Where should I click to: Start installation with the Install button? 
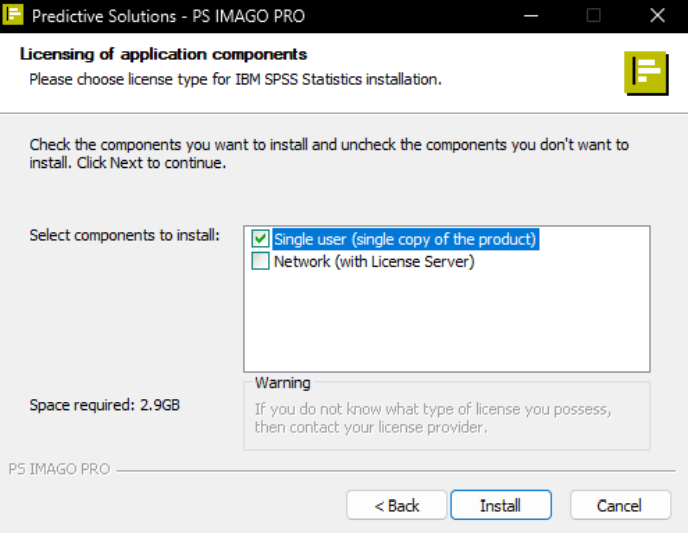click(x=501, y=505)
